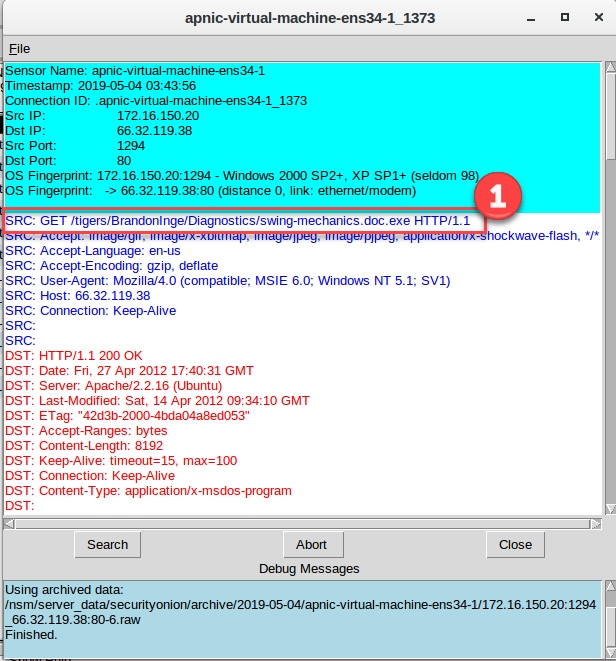Click horizontal scrollbar left arrow

[x=9, y=524]
